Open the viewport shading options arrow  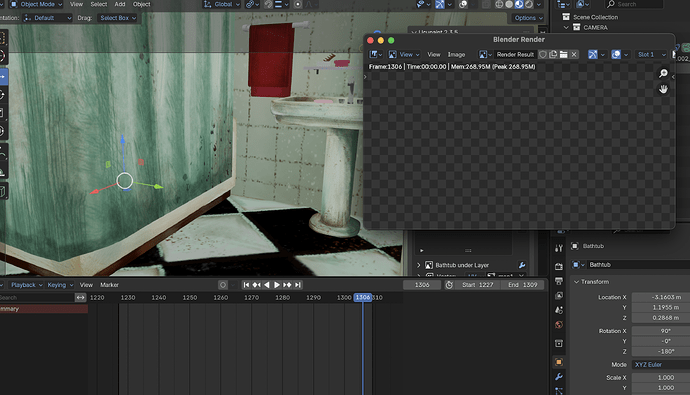click(539, 4)
